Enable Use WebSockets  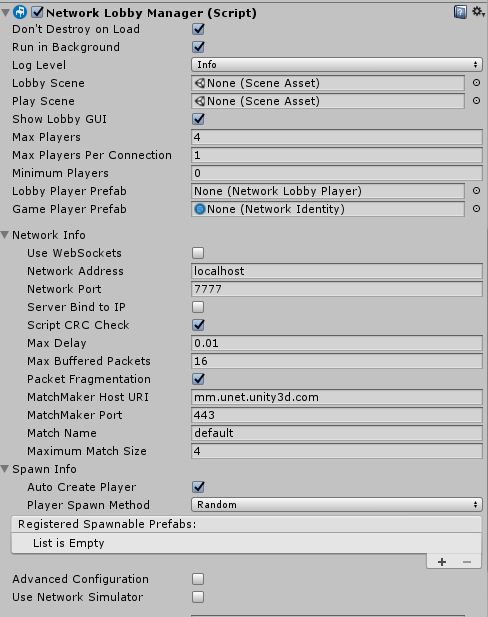tap(198, 253)
